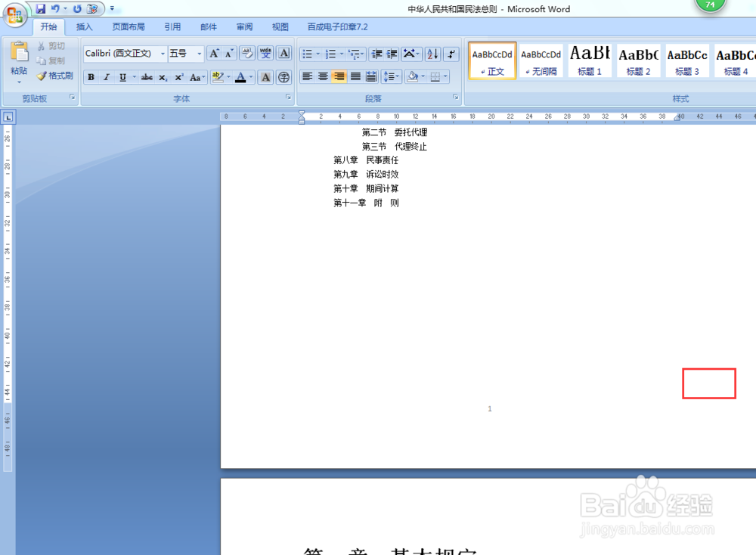Apply font color red A
Image resolution: width=756 pixels, height=555 pixels.
pyautogui.click(x=240, y=77)
